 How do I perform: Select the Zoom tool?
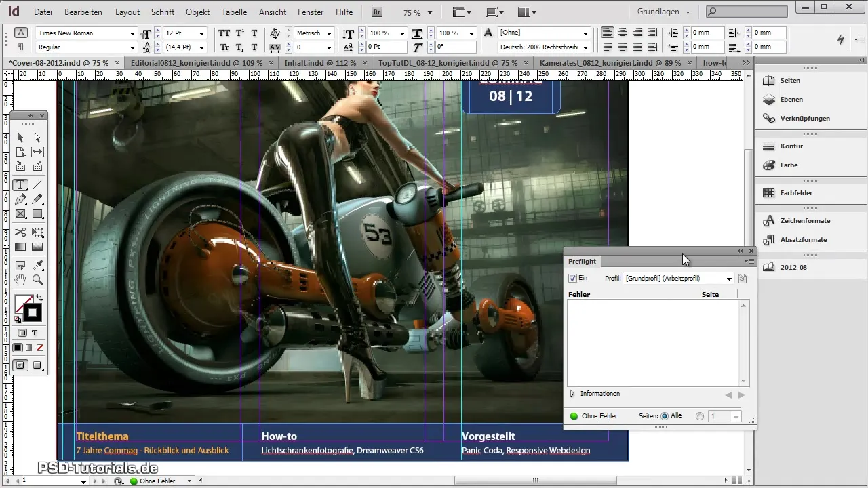37,279
